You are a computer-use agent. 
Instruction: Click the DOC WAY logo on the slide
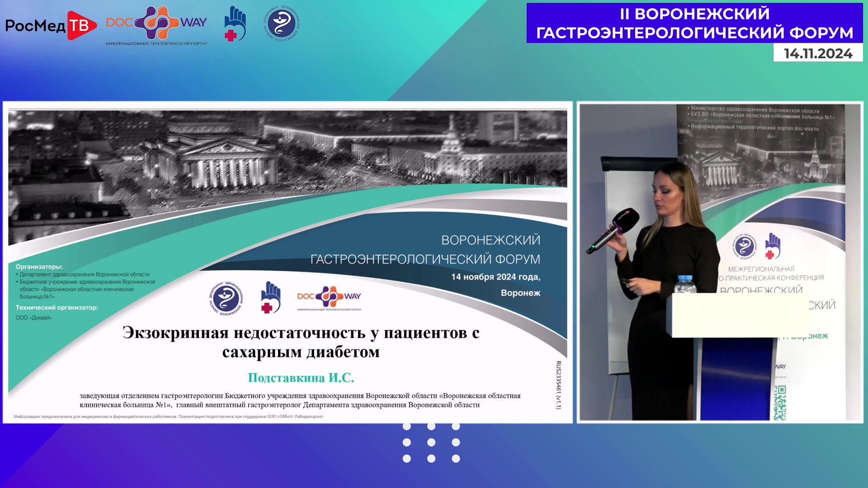329,298
